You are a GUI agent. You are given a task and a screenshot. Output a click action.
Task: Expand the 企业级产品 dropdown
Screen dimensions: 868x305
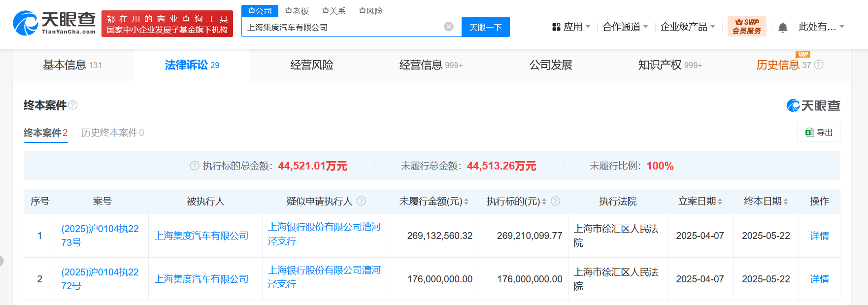tap(713, 27)
